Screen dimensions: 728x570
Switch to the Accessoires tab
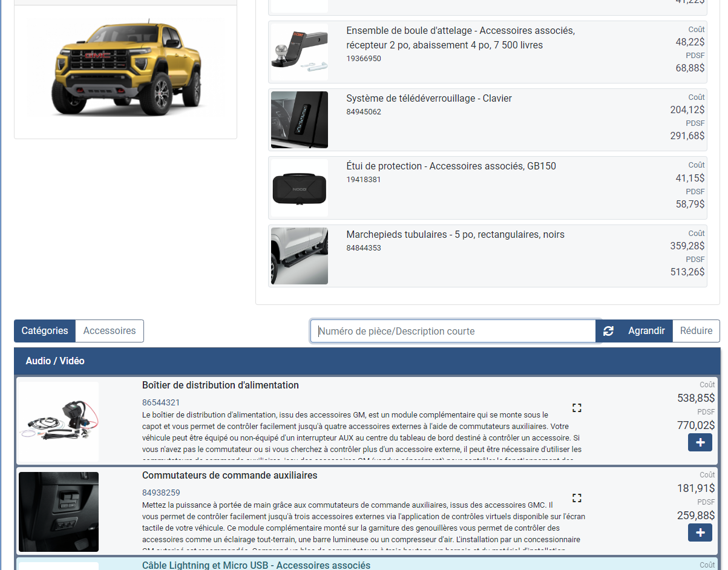pos(110,331)
